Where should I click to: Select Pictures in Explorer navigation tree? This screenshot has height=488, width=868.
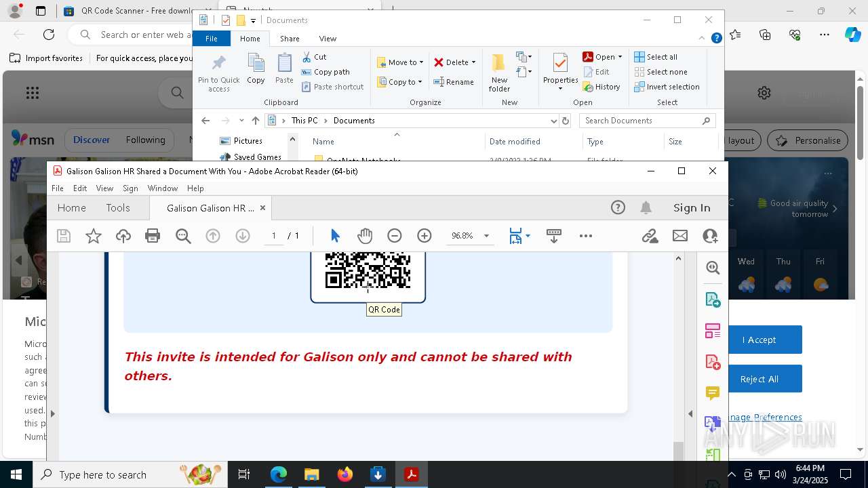[x=248, y=141]
